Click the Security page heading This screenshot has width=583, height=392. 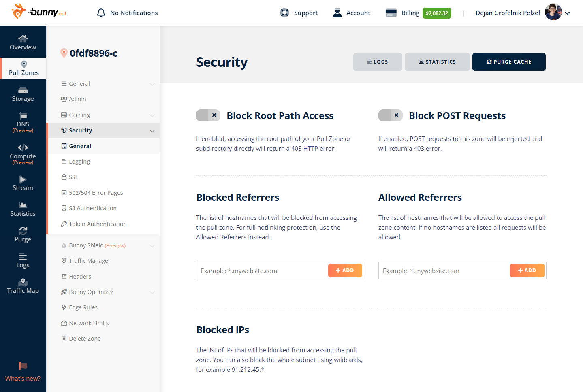point(222,62)
